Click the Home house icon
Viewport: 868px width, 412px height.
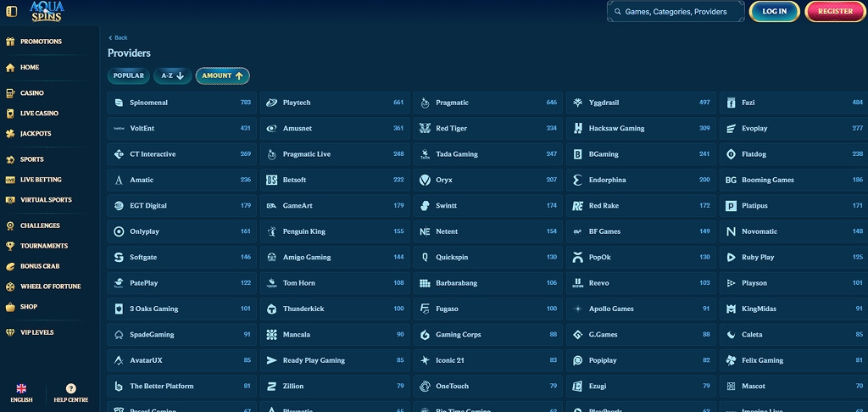click(10, 68)
